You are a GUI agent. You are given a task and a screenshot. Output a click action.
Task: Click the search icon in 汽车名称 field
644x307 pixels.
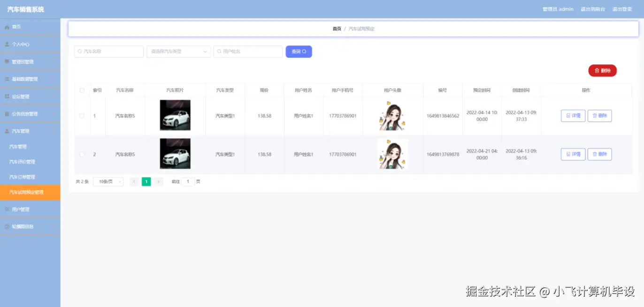tap(80, 52)
